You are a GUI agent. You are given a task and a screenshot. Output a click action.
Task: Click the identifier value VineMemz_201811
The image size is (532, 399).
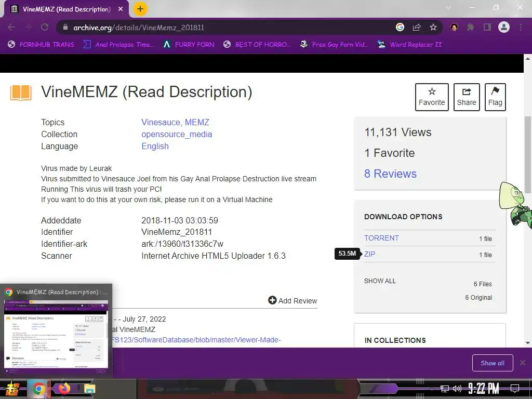(177, 232)
